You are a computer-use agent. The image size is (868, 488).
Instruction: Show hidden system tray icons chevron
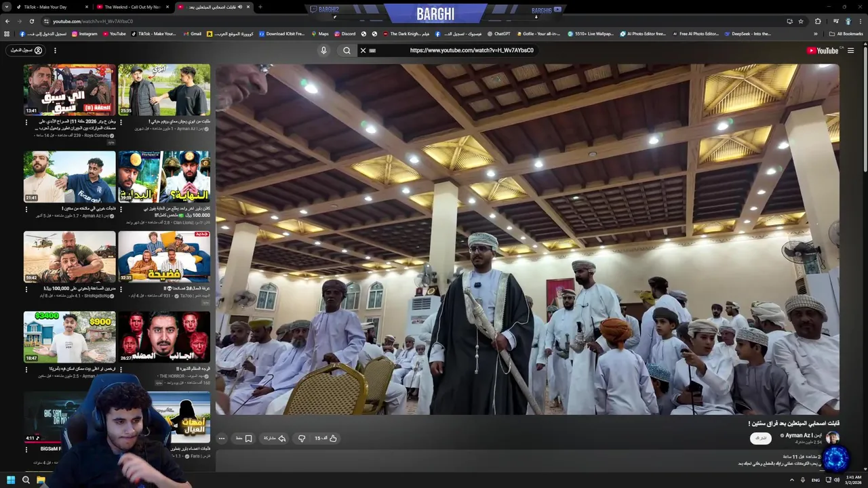[x=792, y=480]
